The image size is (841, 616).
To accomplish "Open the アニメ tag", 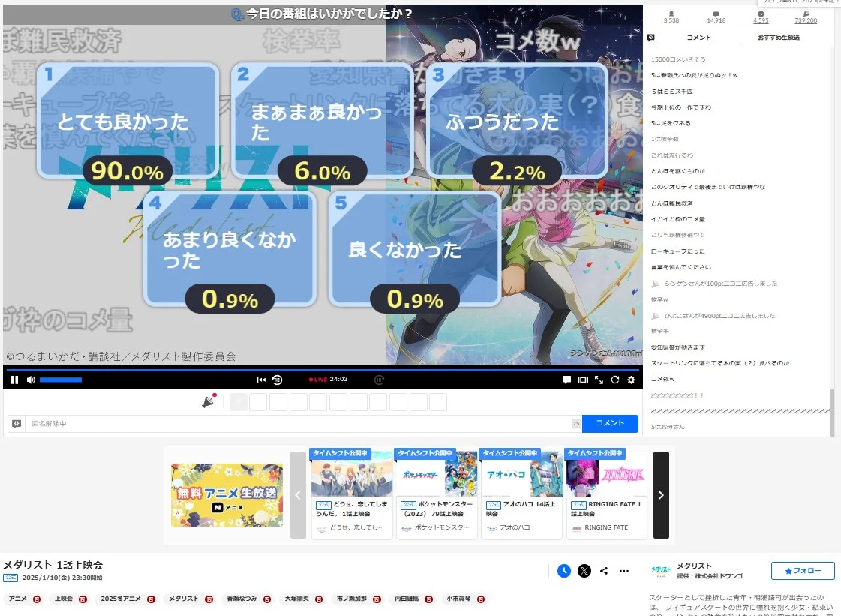I will tap(18, 599).
